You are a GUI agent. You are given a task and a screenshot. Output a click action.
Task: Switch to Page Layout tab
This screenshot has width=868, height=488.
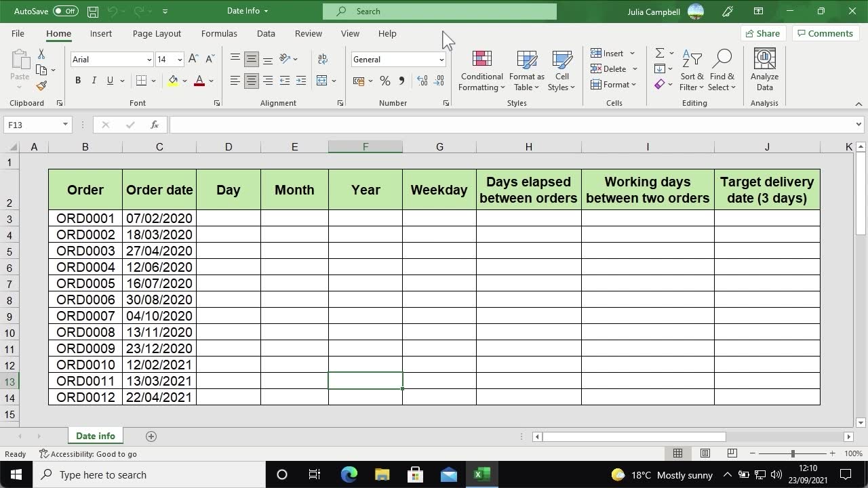coord(157,33)
